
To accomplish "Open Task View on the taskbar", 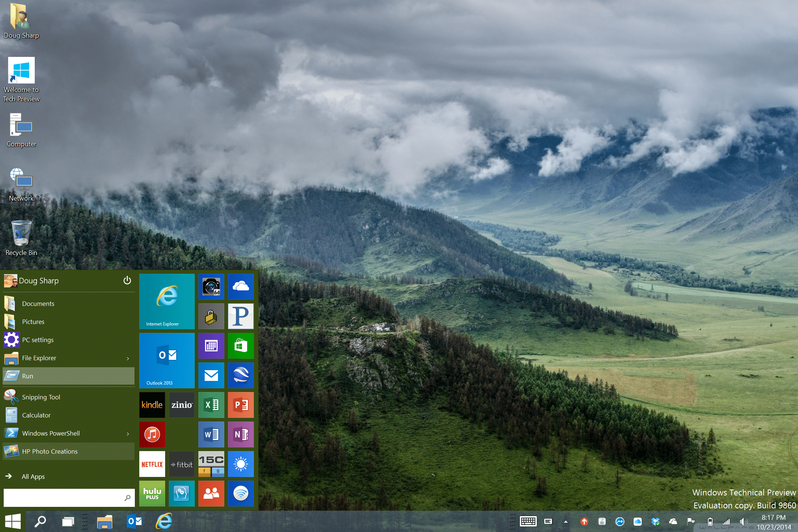I will [x=68, y=521].
